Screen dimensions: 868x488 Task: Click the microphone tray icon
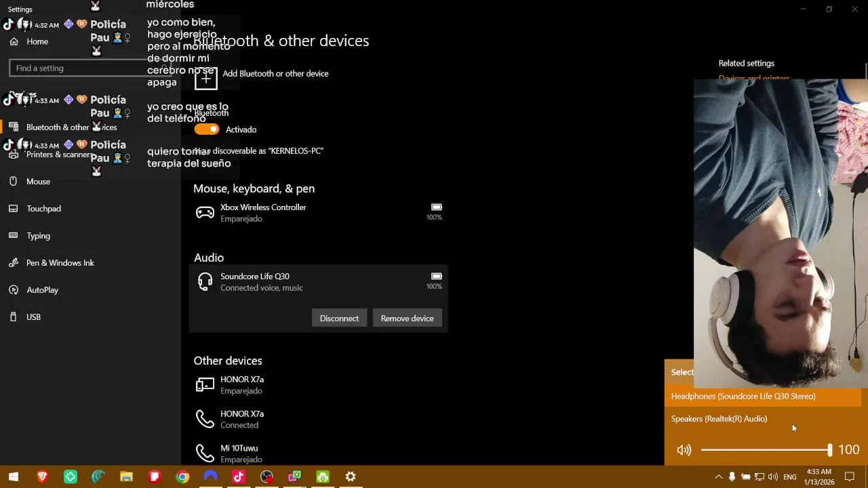coord(732,476)
